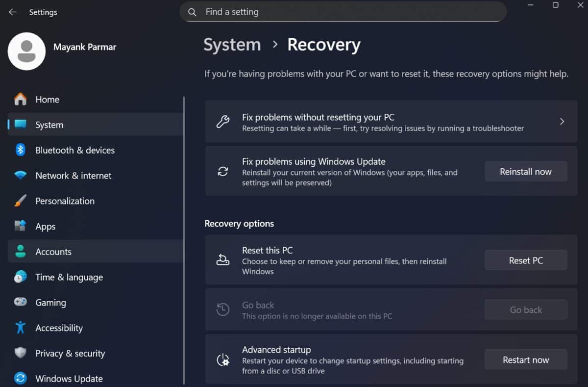Click the Accounts person icon

click(x=20, y=252)
